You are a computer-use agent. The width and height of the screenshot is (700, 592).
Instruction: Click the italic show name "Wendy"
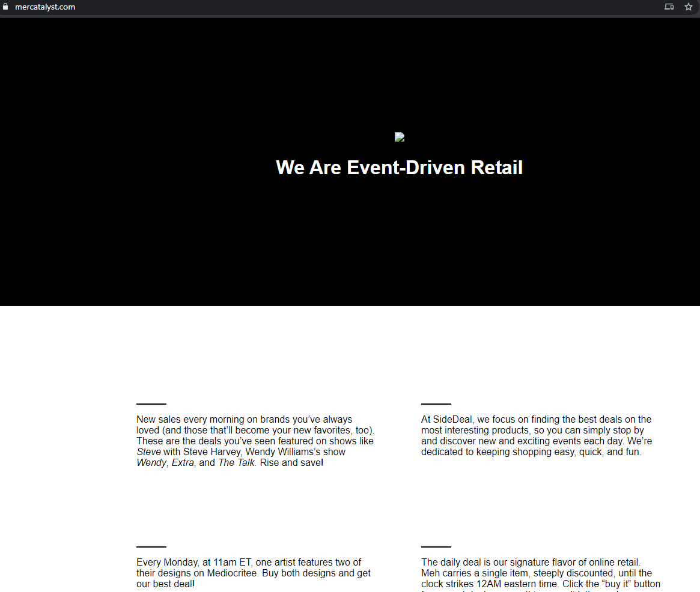[151, 463]
